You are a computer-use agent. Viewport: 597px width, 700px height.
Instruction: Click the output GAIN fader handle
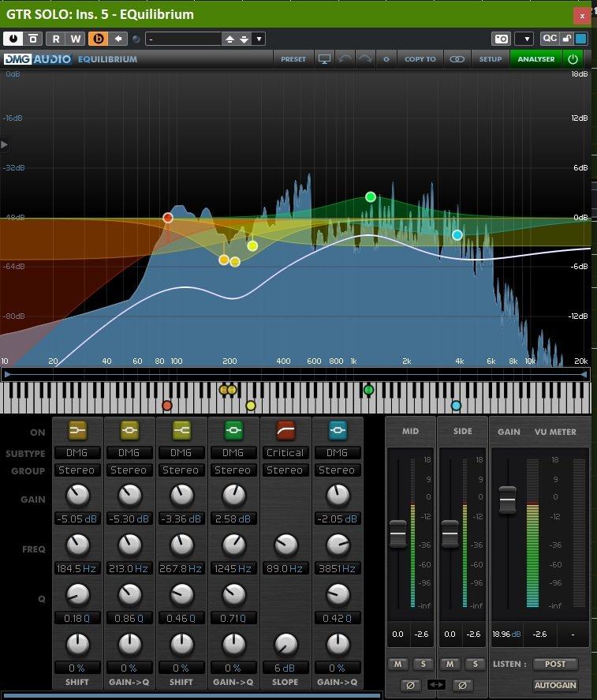point(507,499)
